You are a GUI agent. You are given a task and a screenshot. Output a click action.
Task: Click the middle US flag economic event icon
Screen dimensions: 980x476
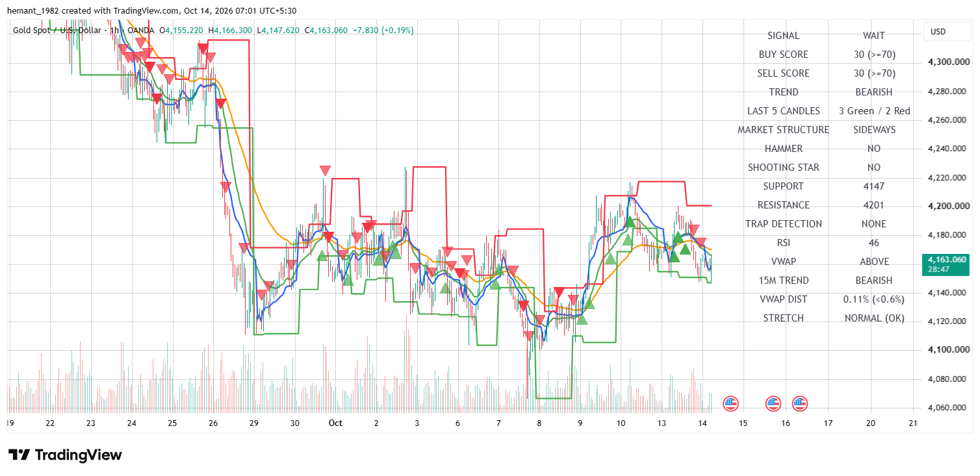tap(773, 404)
